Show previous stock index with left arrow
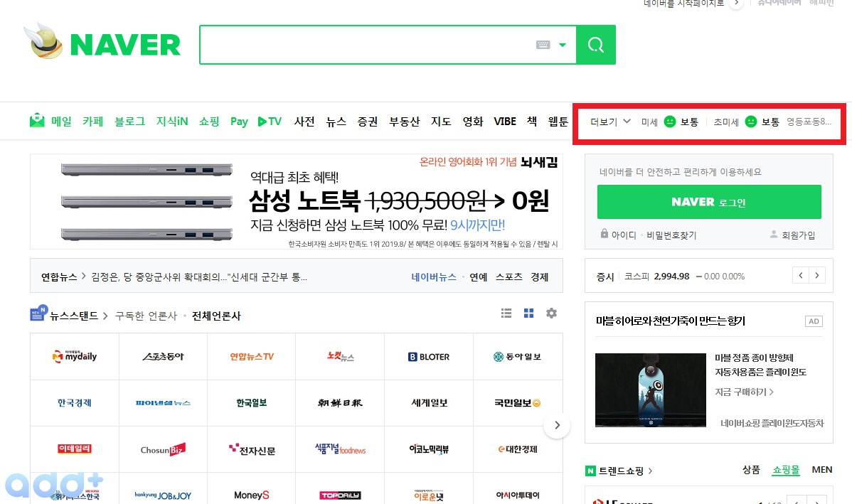Viewport: 852px width, 504px height. [801, 276]
